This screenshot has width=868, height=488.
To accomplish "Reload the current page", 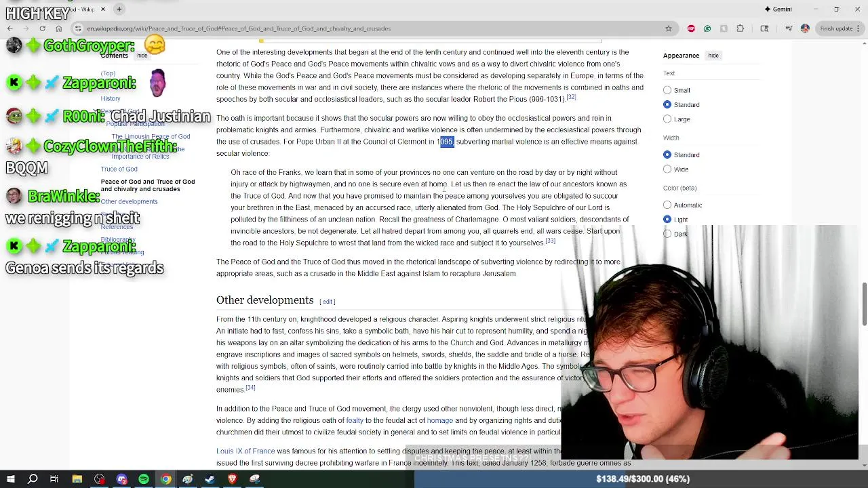I will 42,28.
